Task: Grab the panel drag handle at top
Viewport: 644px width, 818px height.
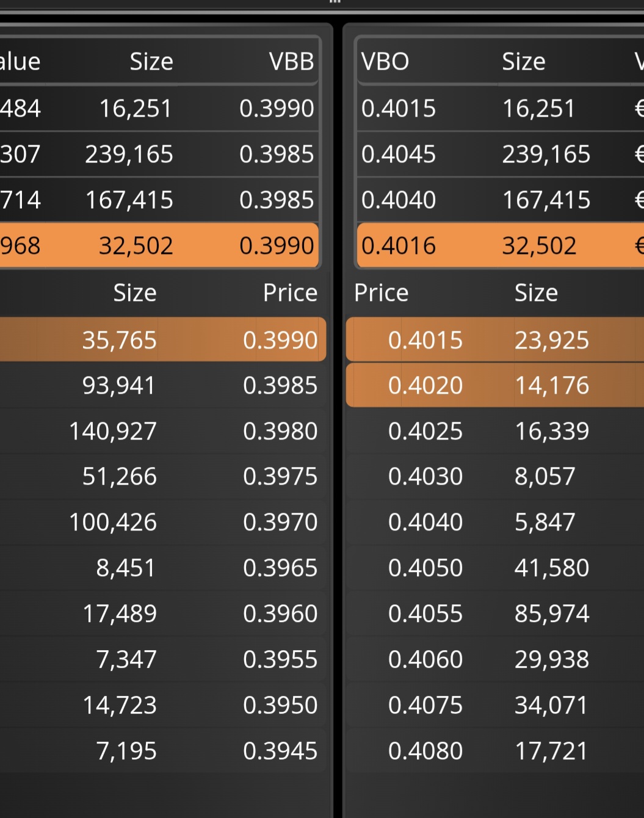Action: [x=334, y=2]
